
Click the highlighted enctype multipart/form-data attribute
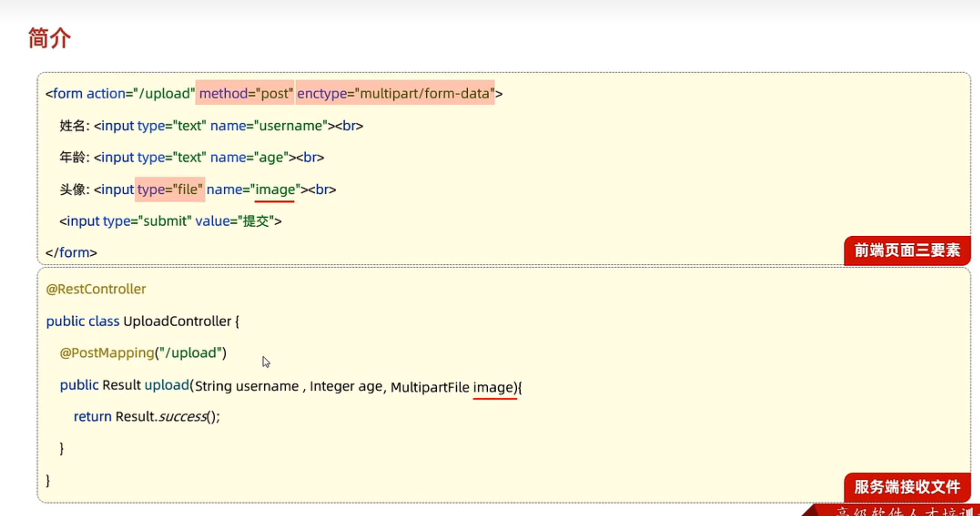395,93
